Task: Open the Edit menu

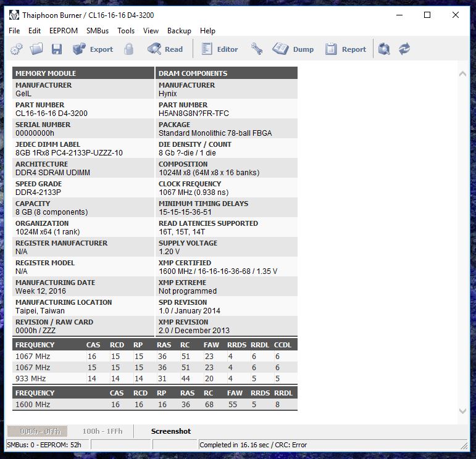Action: [35, 31]
